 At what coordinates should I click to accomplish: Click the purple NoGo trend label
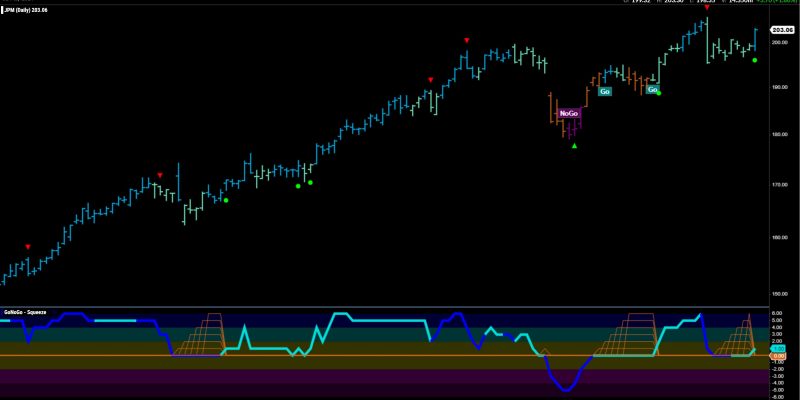[x=569, y=113]
